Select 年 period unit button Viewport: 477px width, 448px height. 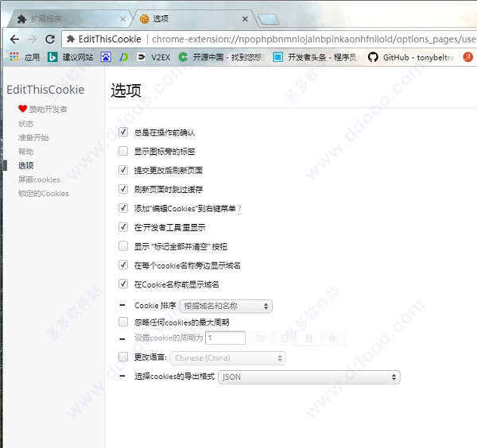click(333, 338)
